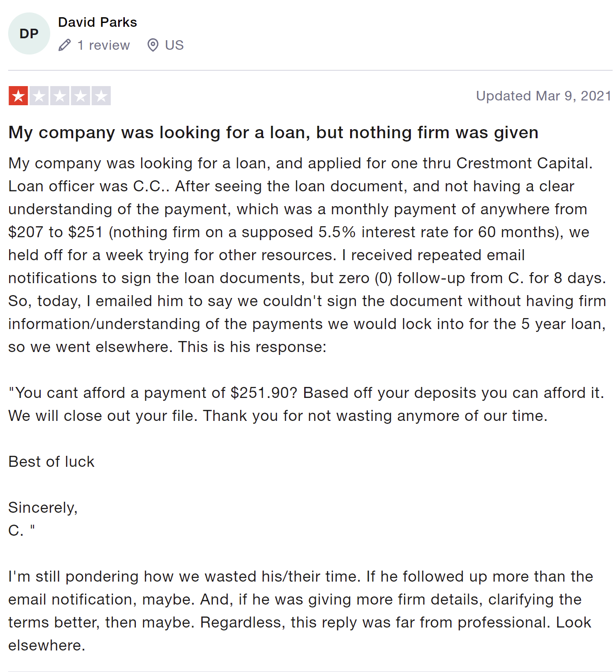The width and height of the screenshot is (616, 672).
Task: Select the US country label
Action: click(174, 45)
